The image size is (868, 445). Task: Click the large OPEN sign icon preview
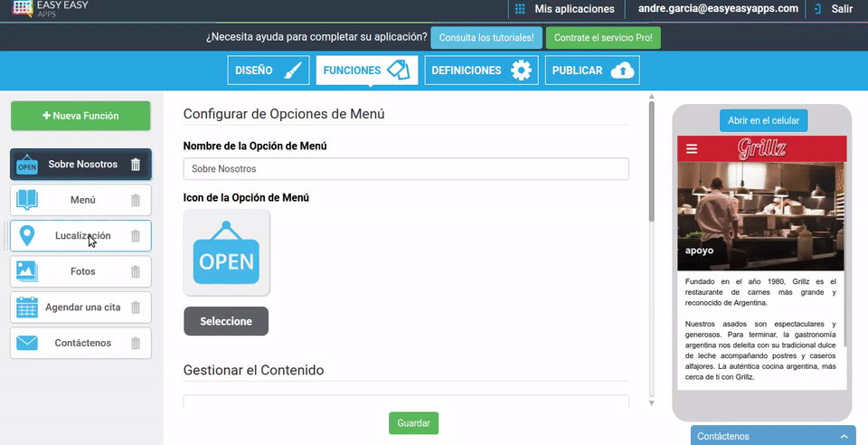point(226,252)
